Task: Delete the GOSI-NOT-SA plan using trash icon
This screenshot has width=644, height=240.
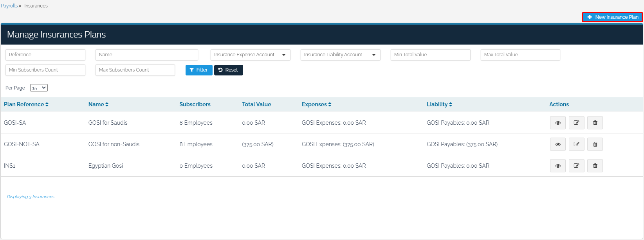Action: [595, 144]
